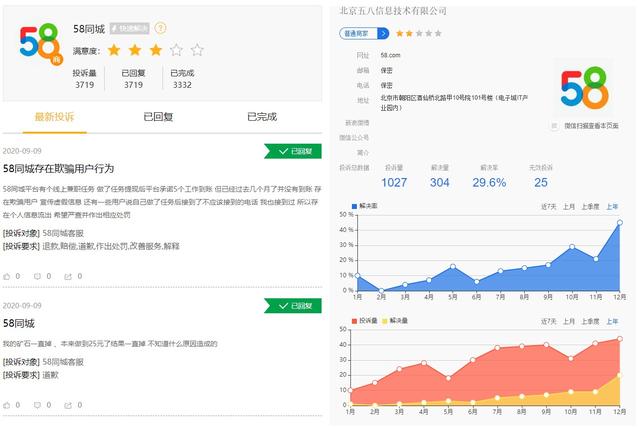Click the large 58 logo on the company info panel
The image size is (640, 427).
pos(584,87)
